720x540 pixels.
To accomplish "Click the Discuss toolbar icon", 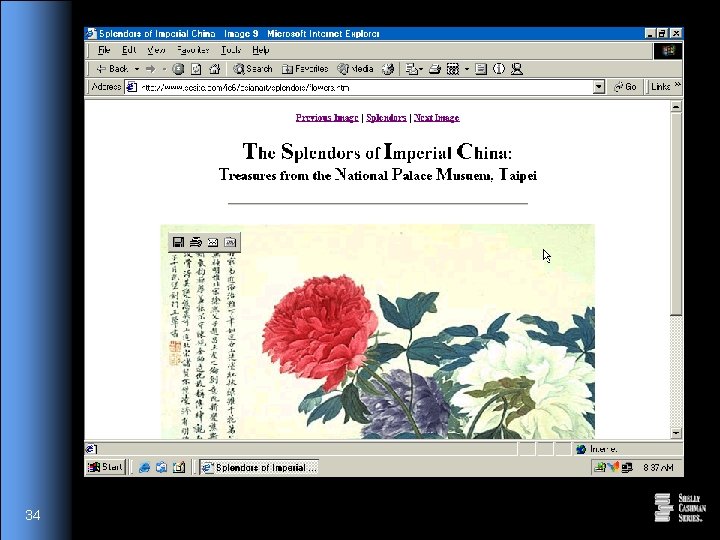I will (481, 69).
